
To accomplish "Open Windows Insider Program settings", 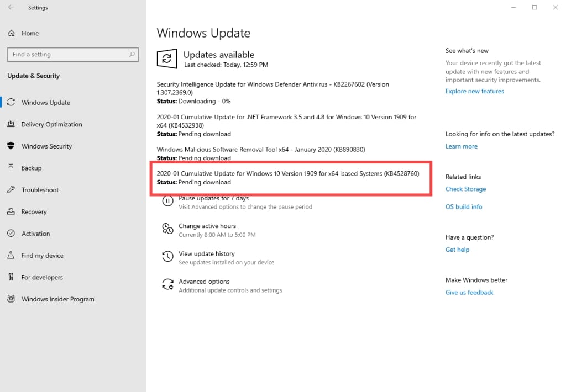I will point(57,299).
